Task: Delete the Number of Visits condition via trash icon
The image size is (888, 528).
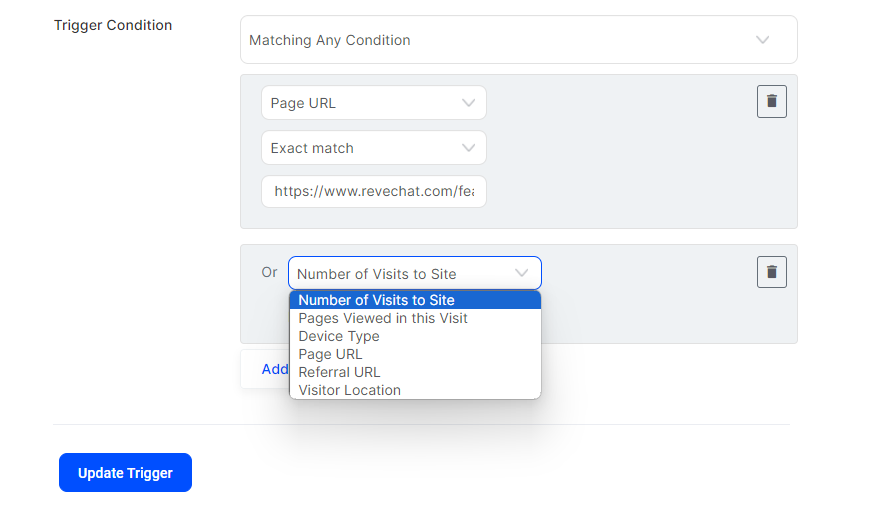Action: tap(771, 272)
